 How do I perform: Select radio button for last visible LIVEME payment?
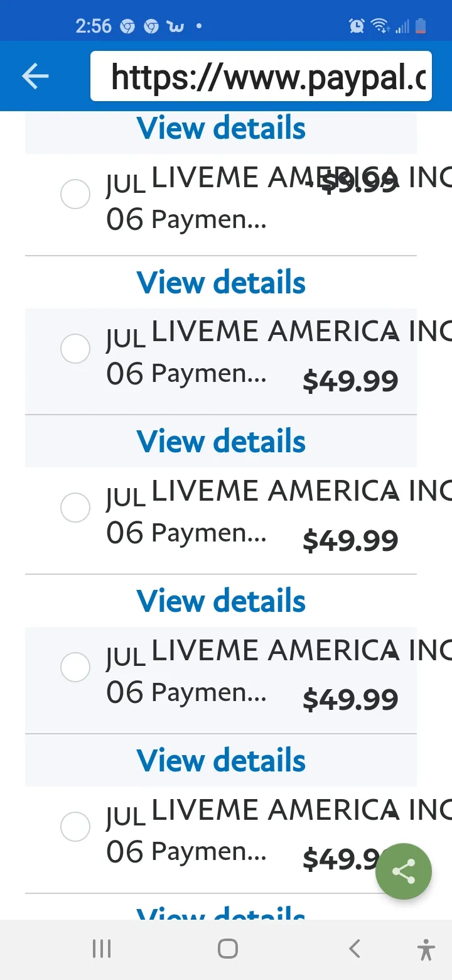[75, 826]
